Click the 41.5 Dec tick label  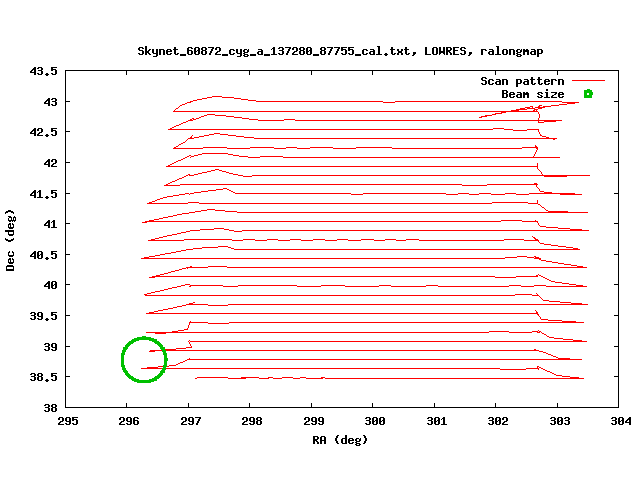pyautogui.click(x=44, y=193)
